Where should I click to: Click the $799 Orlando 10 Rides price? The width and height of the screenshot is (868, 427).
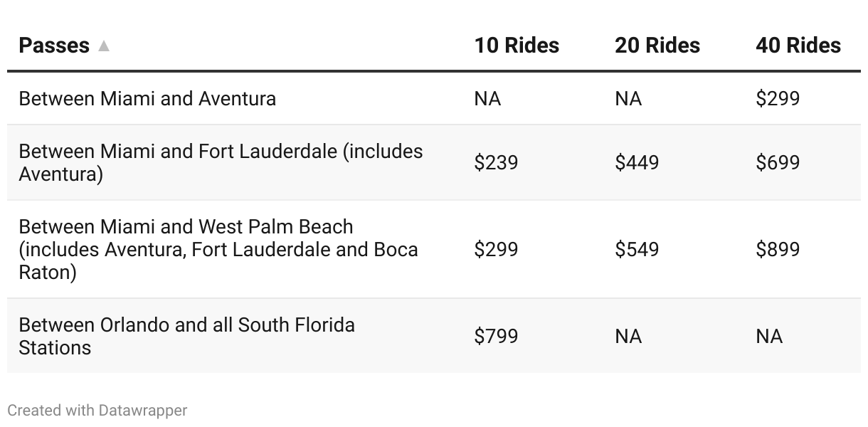(x=496, y=336)
